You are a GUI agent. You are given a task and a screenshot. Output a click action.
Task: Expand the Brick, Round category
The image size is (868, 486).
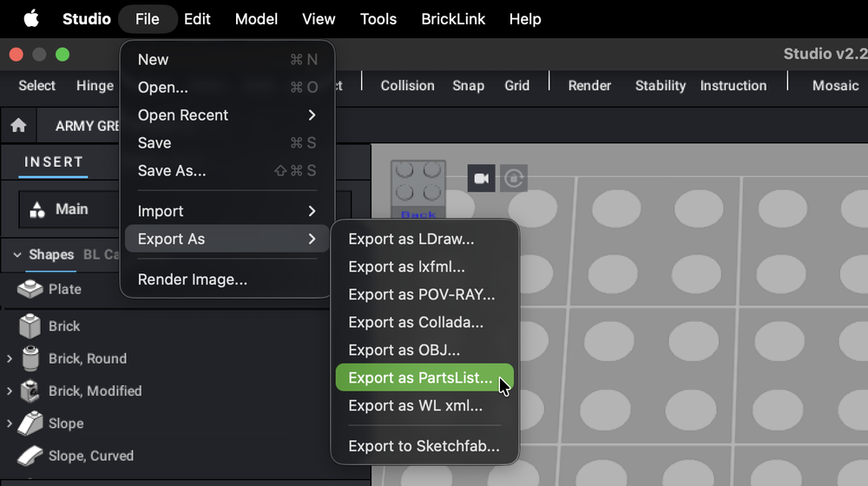[10, 358]
